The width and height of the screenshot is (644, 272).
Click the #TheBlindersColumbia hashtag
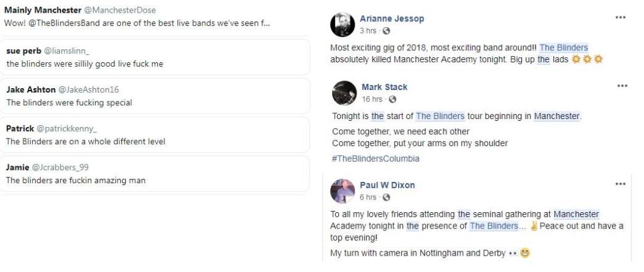375,159
